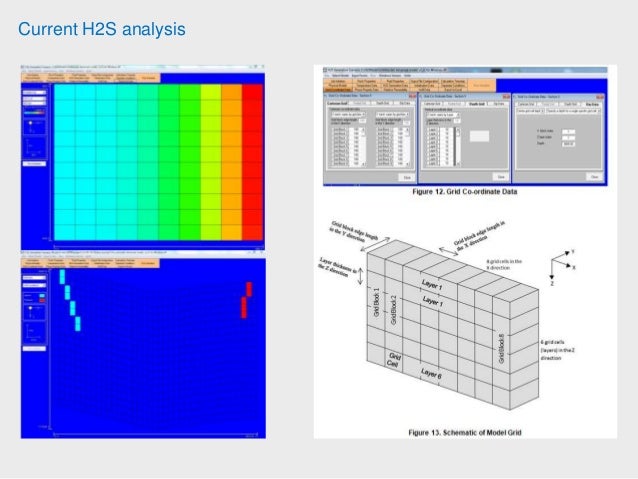The width and height of the screenshot is (638, 479).
Task: Expand left dip data dropdown in Section Z
Action: coord(530,111)
